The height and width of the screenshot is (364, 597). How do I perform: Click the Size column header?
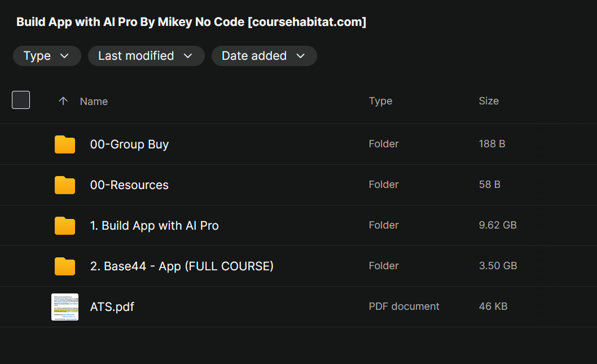(489, 101)
